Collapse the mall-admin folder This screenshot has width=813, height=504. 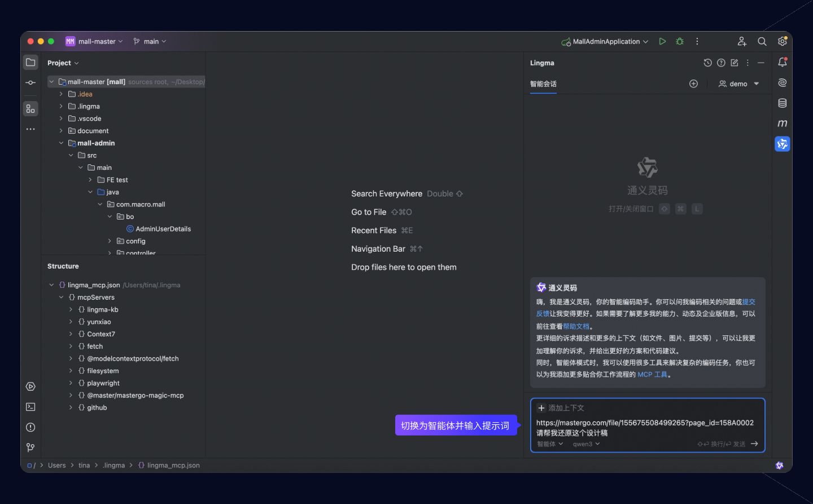pos(62,143)
